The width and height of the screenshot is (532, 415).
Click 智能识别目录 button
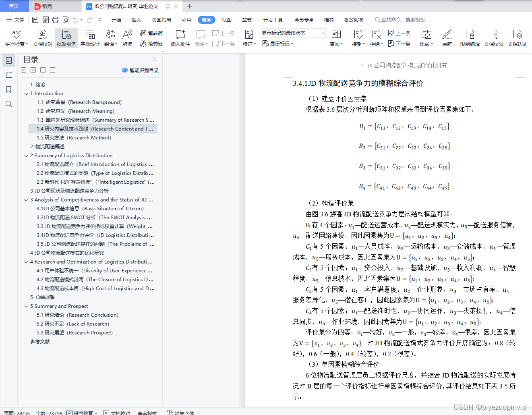141,70
